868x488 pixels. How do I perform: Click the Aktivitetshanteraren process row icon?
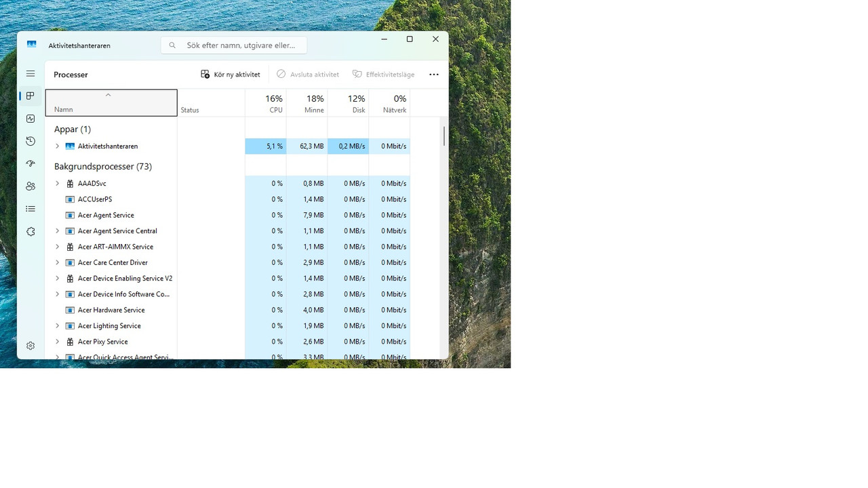point(70,146)
